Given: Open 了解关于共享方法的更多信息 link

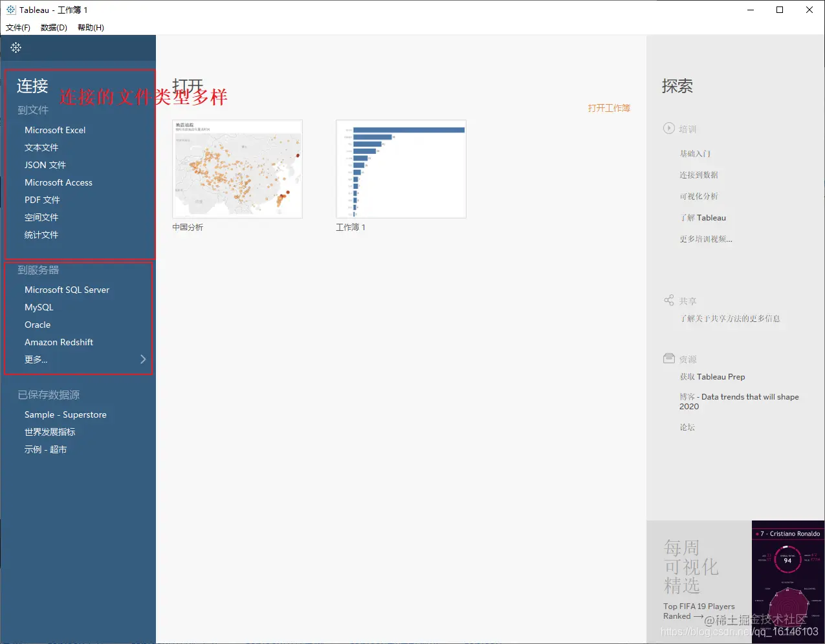Looking at the screenshot, I should click(730, 319).
